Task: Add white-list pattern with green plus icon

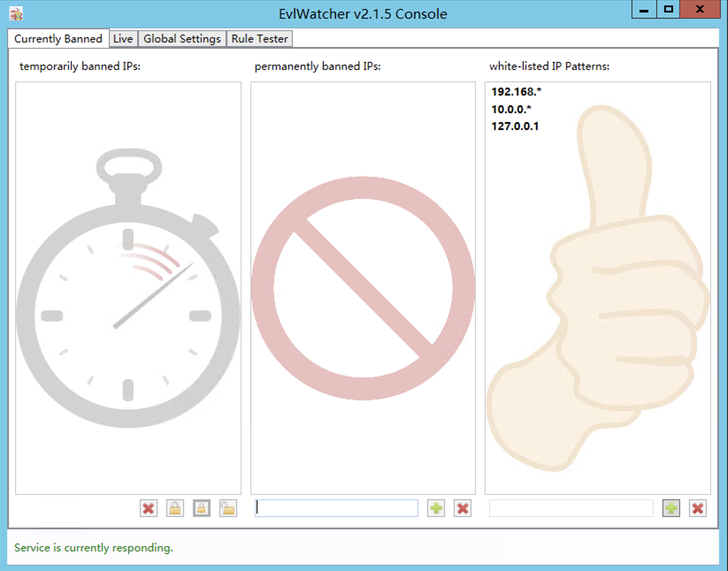Action: point(671,508)
